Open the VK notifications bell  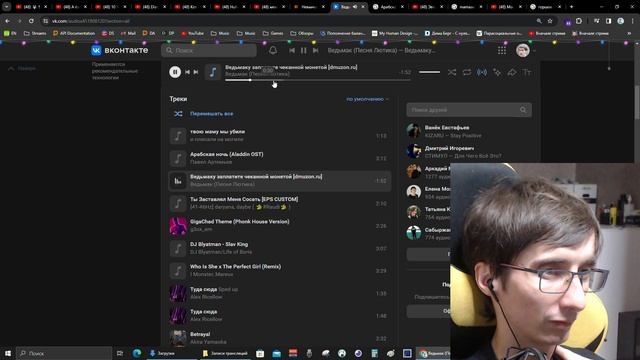point(273,50)
